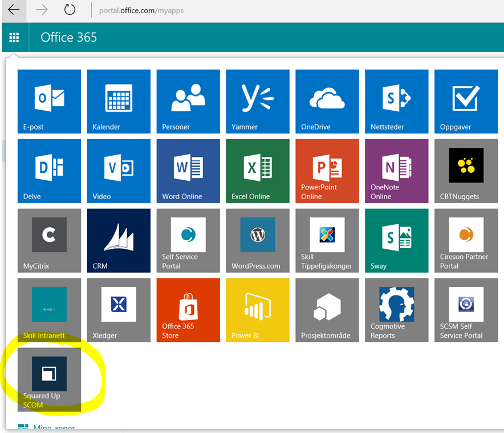Launch the Squared Up SCOM tile

[x=49, y=379]
